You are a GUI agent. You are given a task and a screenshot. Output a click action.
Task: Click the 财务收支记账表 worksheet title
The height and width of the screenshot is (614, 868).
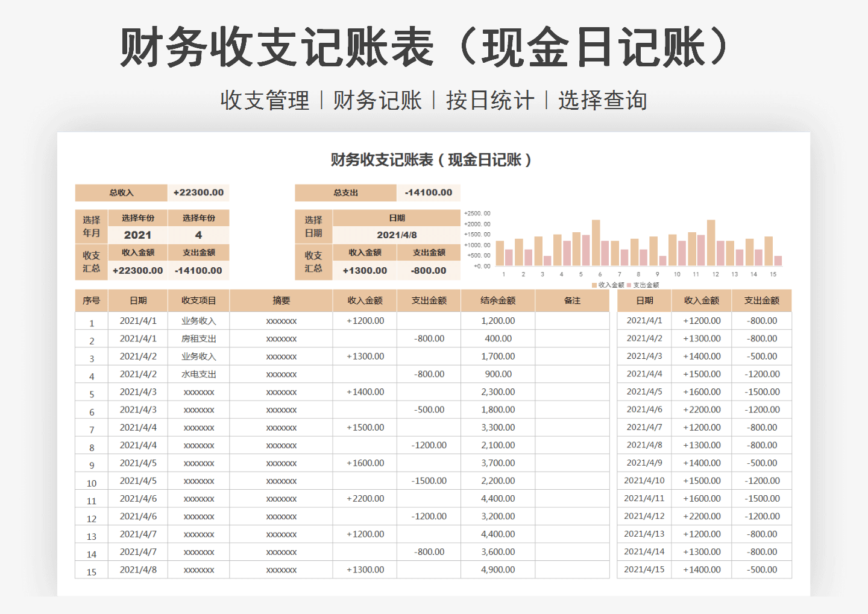pos(432,161)
